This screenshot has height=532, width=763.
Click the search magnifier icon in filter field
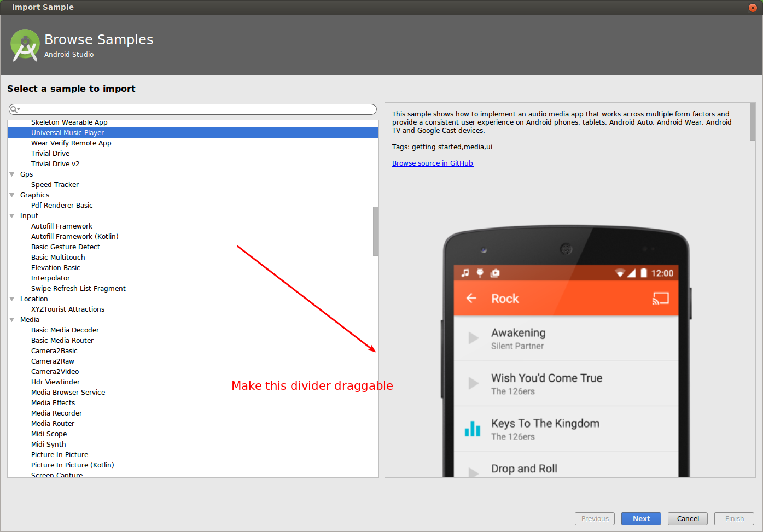[14, 109]
